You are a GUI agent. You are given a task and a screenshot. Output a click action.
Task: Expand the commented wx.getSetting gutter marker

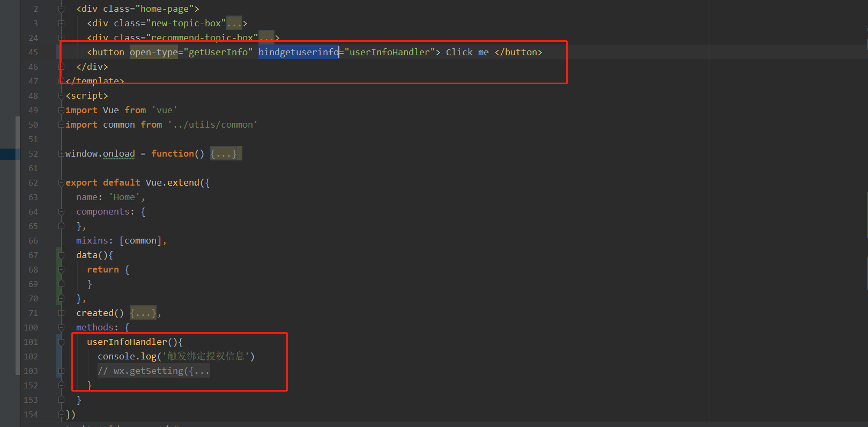(x=61, y=371)
